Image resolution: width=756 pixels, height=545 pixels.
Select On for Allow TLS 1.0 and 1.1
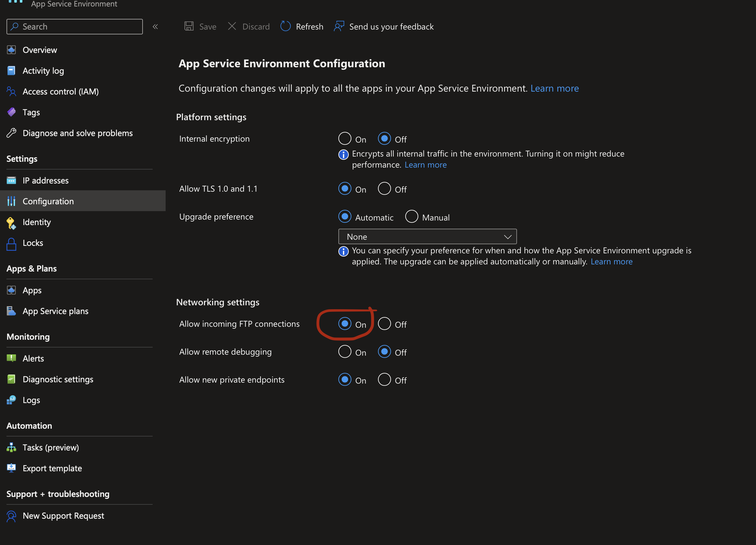(345, 188)
